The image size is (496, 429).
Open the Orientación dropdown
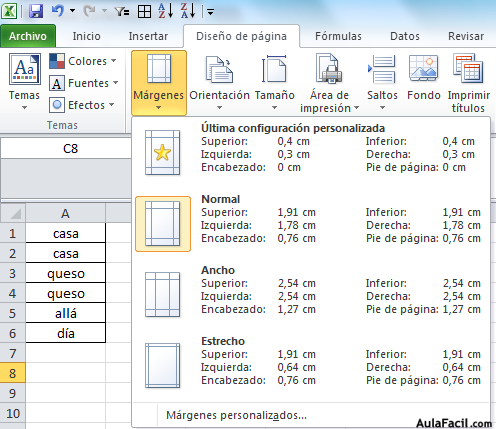pyautogui.click(x=219, y=83)
